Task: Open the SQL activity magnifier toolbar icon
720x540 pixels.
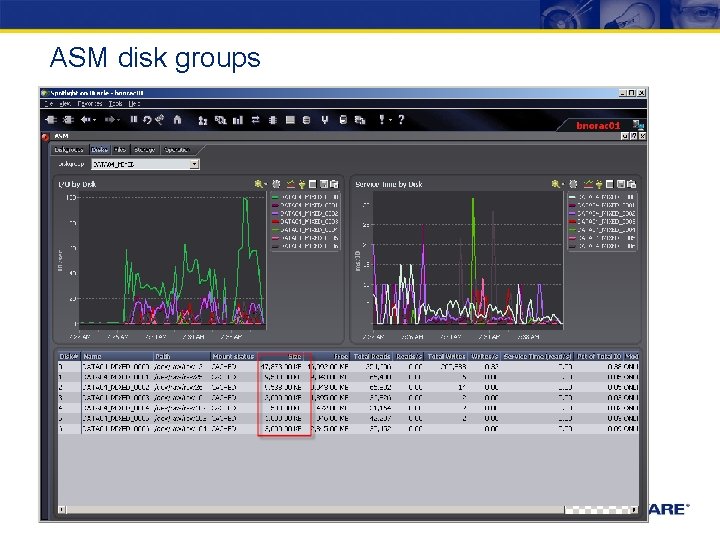Action: pos(220,120)
